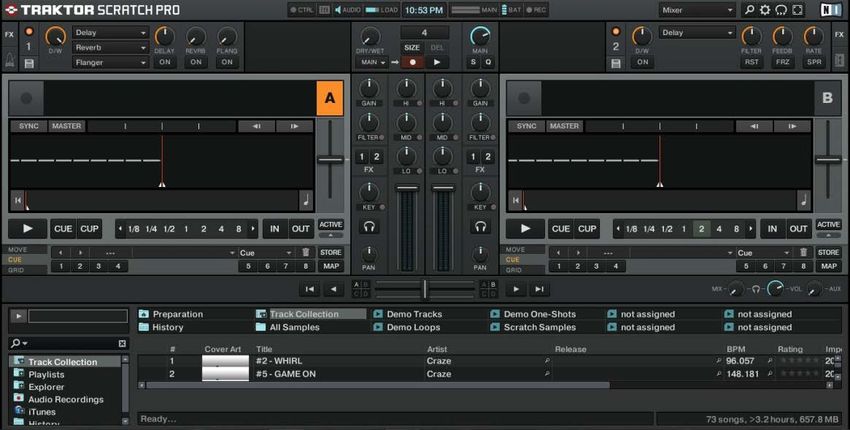Click STORE in deck A cue panel
The image size is (850, 430).
(331, 253)
